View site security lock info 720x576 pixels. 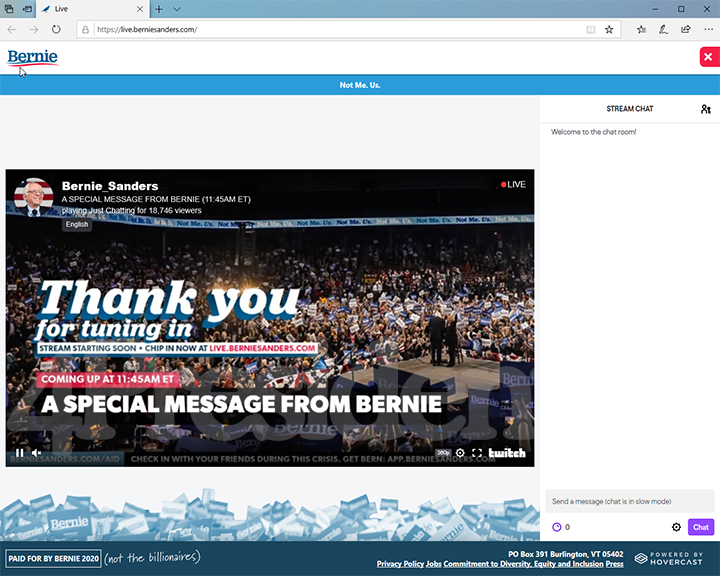click(x=85, y=29)
